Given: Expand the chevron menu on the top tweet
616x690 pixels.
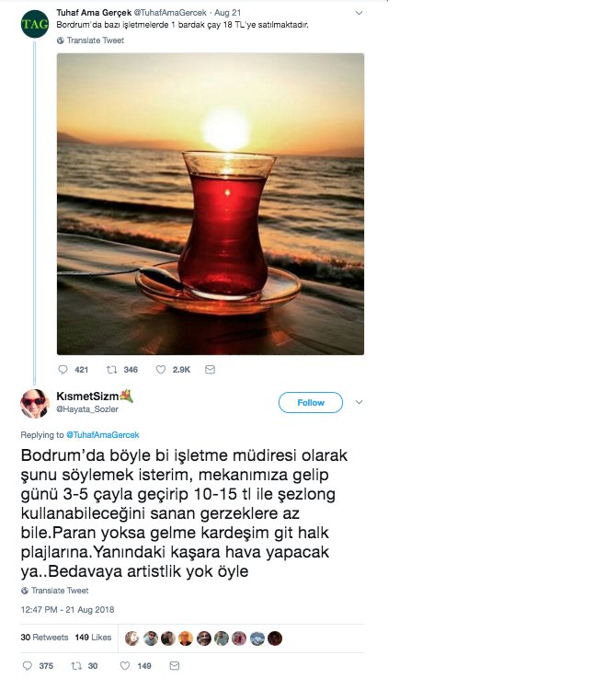Looking at the screenshot, I should point(359,13).
